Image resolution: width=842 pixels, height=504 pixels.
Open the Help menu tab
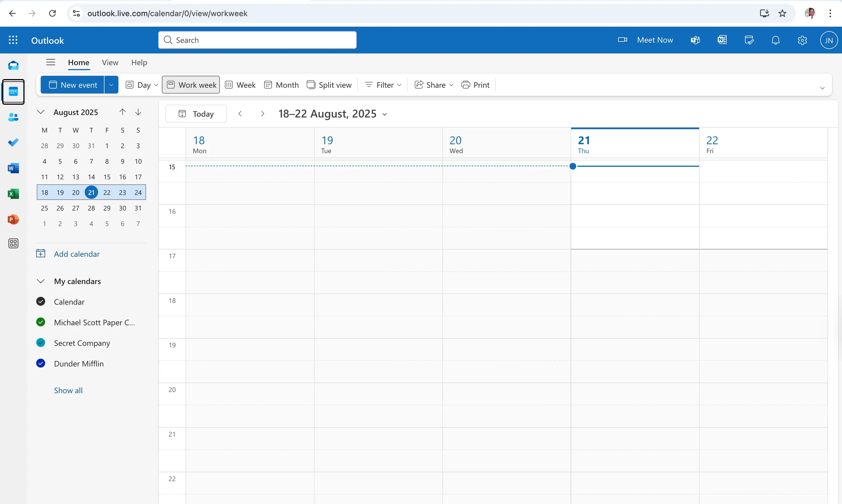pyautogui.click(x=139, y=62)
